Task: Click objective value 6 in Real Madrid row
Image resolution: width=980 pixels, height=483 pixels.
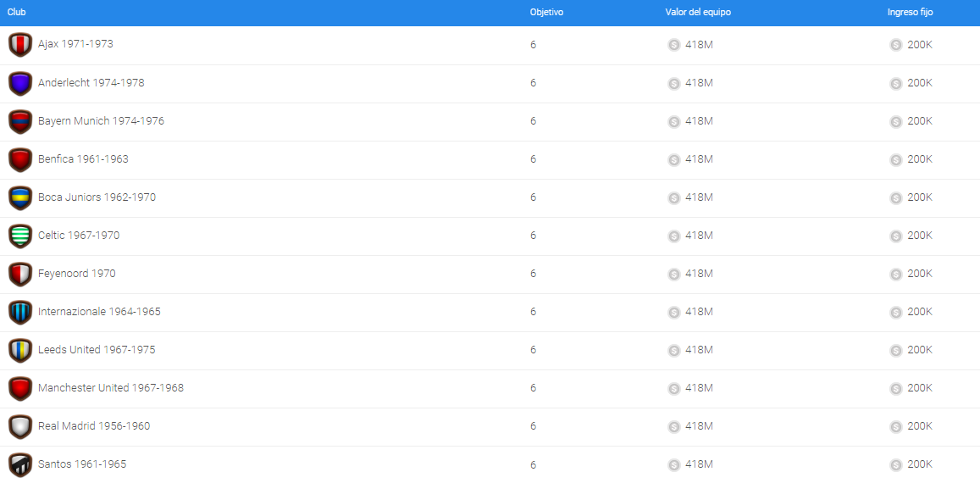Action: point(533,427)
